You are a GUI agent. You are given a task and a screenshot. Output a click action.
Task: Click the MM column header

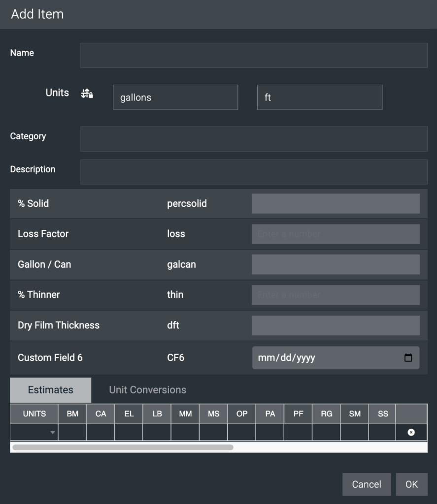pyautogui.click(x=185, y=413)
